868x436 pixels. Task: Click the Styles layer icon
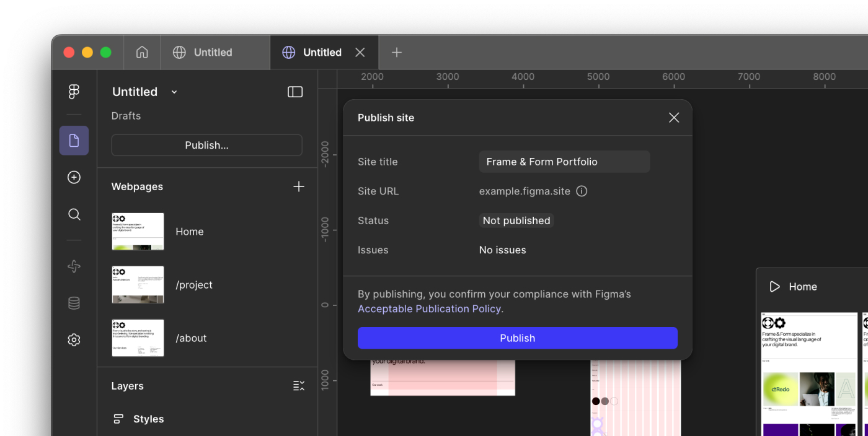pyautogui.click(x=118, y=419)
